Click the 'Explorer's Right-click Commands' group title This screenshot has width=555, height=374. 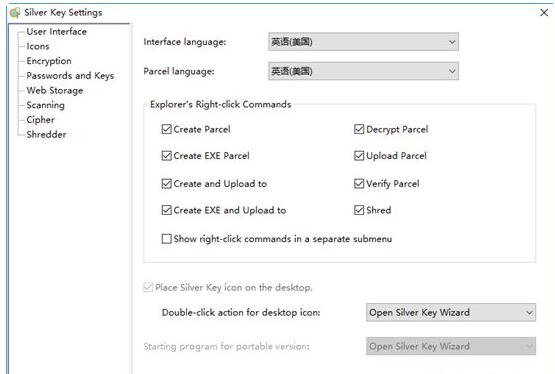point(221,104)
